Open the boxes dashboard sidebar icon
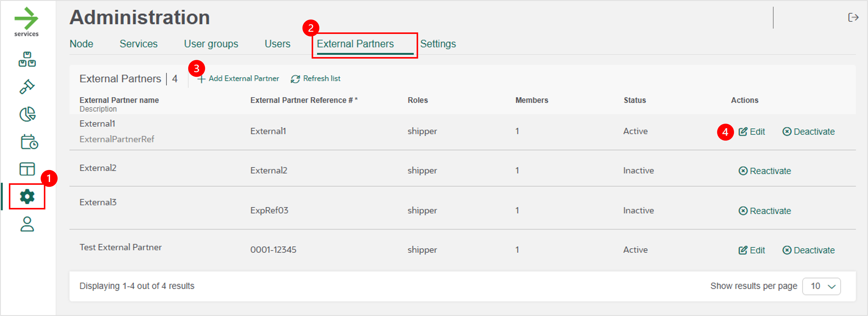The width and height of the screenshot is (868, 316). tap(27, 59)
